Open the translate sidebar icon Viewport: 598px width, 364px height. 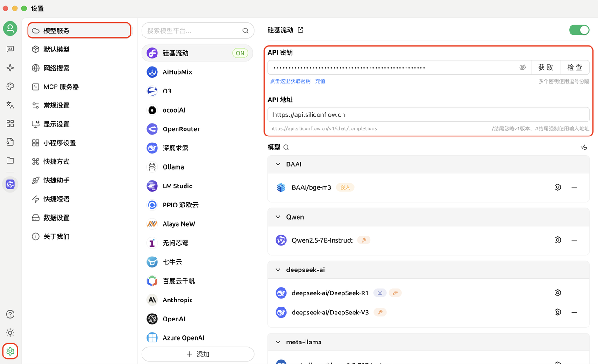[x=10, y=105]
